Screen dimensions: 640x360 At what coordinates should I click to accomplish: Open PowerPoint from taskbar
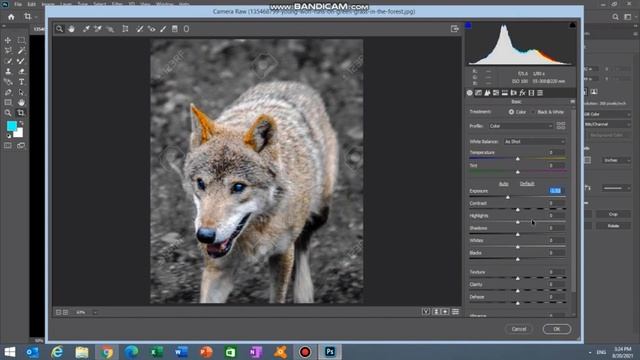[x=207, y=352]
